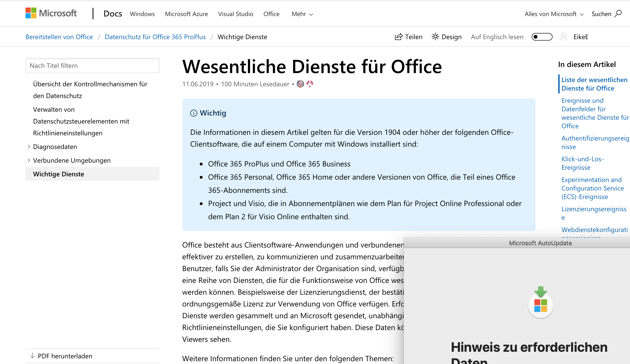Open Bereitstellen von Office breadcrumb link

coord(59,37)
